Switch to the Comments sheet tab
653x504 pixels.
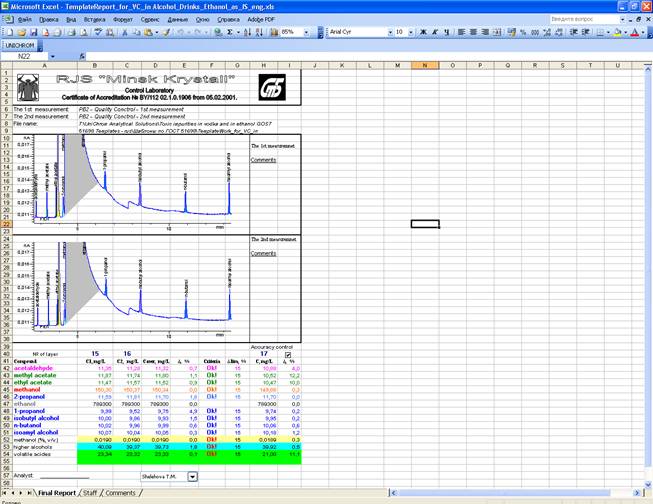(120, 493)
